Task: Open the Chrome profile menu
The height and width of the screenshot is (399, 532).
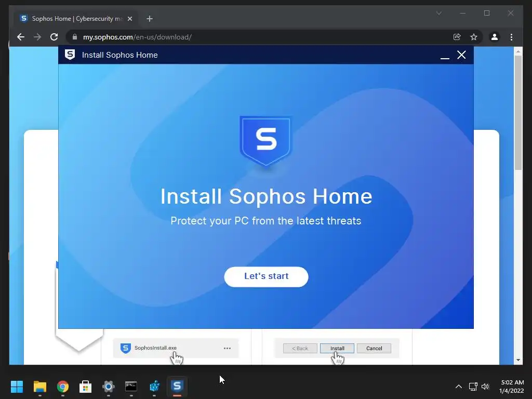Action: [495, 37]
